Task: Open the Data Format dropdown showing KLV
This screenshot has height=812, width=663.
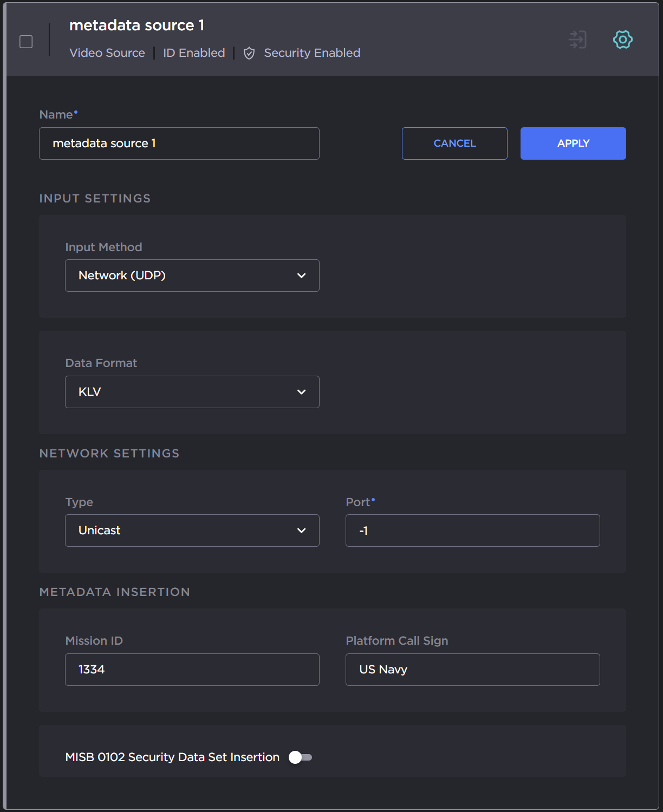Action: [192, 391]
